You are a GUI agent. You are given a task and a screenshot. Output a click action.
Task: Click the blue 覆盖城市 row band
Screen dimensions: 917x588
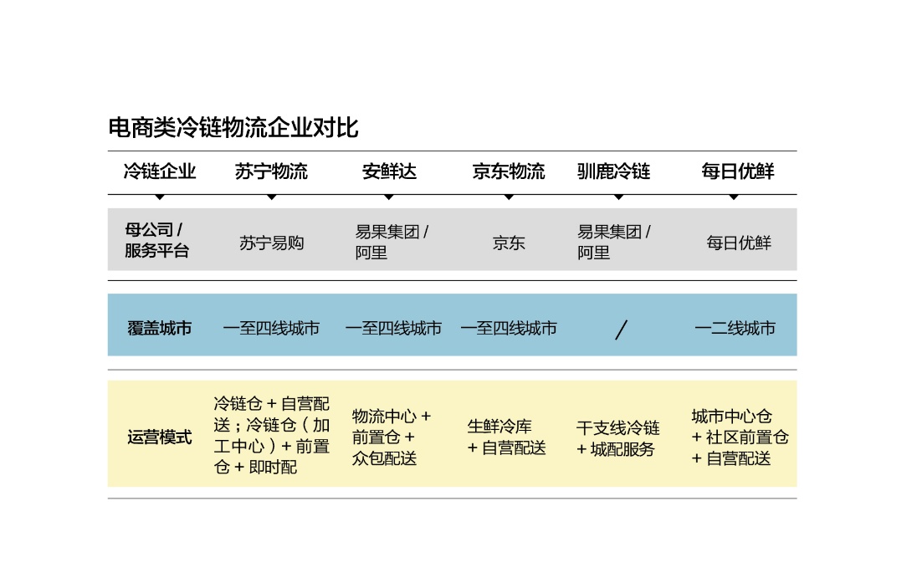tap(452, 325)
